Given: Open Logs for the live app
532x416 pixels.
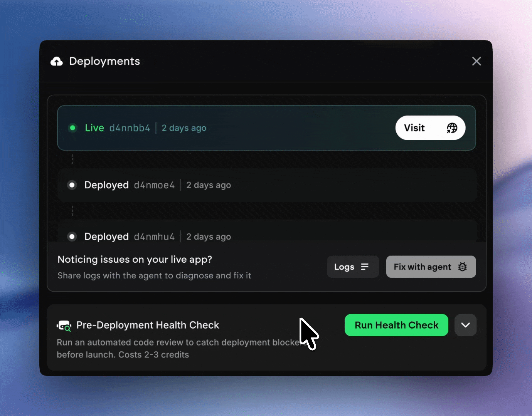Looking at the screenshot, I should [x=353, y=267].
